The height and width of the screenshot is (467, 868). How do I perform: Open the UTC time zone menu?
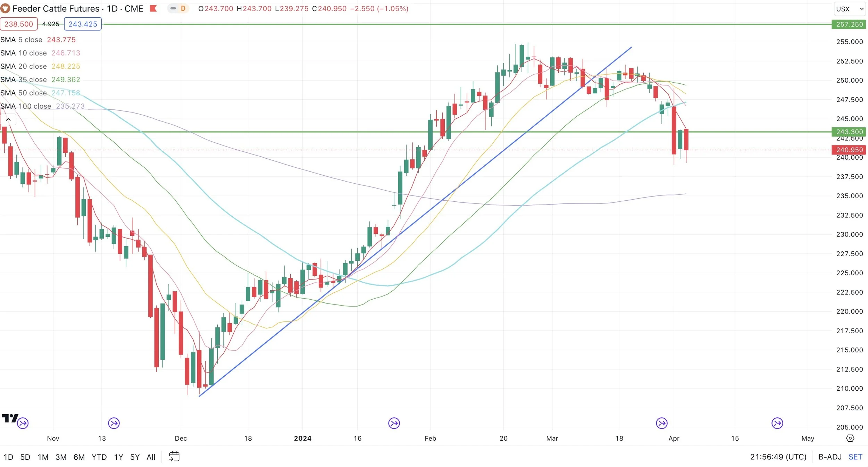[778, 457]
